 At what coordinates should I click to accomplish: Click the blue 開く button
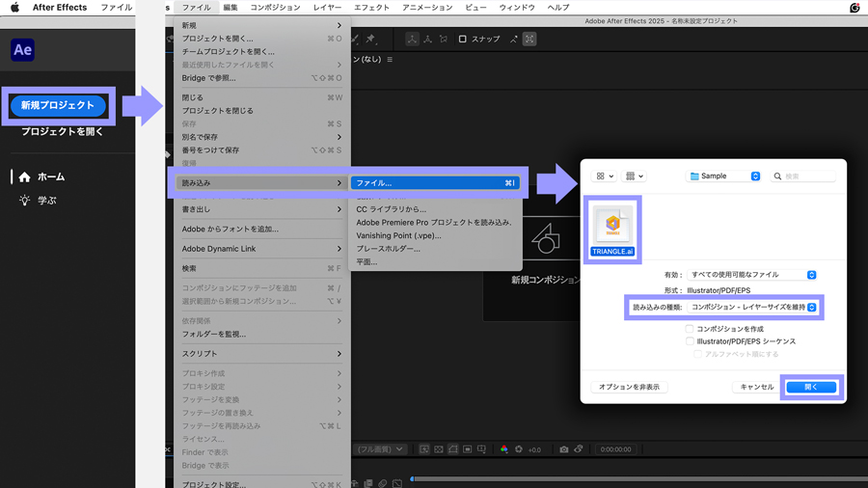(811, 387)
